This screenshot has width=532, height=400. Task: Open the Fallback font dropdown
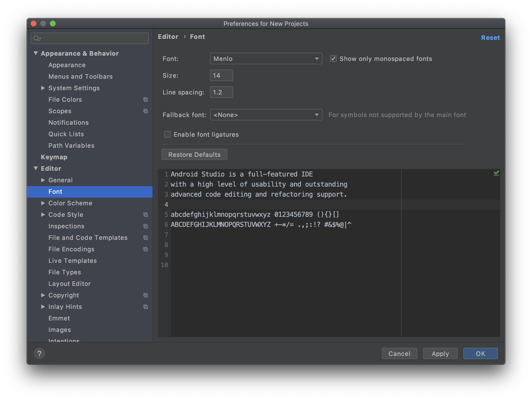[x=266, y=115]
